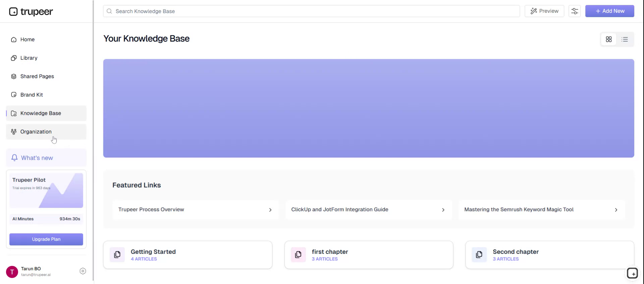This screenshot has width=644, height=284.
Task: Switch to grid view
Action: click(609, 40)
